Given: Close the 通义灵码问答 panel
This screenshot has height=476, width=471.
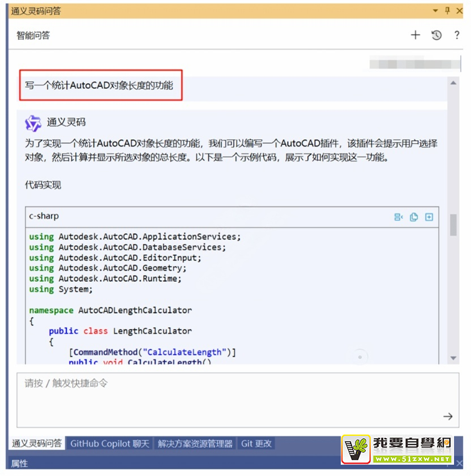Looking at the screenshot, I should click(460, 11).
